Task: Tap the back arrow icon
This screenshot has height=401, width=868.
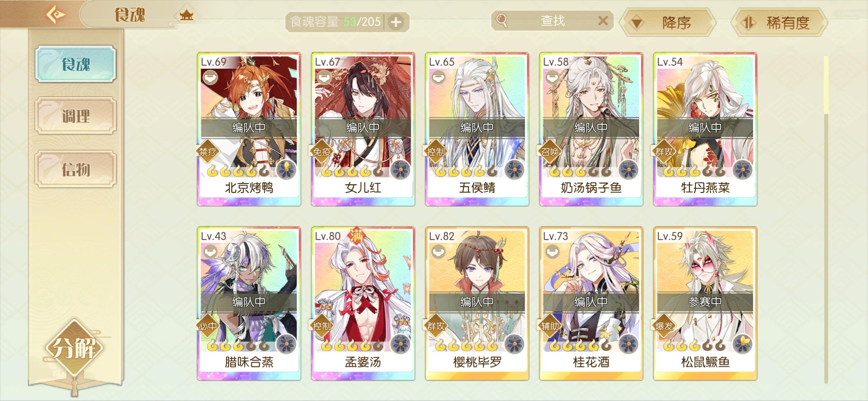Action: tap(56, 15)
